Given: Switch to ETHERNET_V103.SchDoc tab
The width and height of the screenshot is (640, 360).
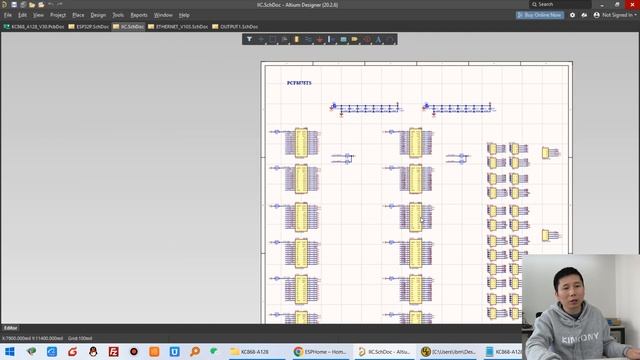Looking at the screenshot, I should [178, 27].
